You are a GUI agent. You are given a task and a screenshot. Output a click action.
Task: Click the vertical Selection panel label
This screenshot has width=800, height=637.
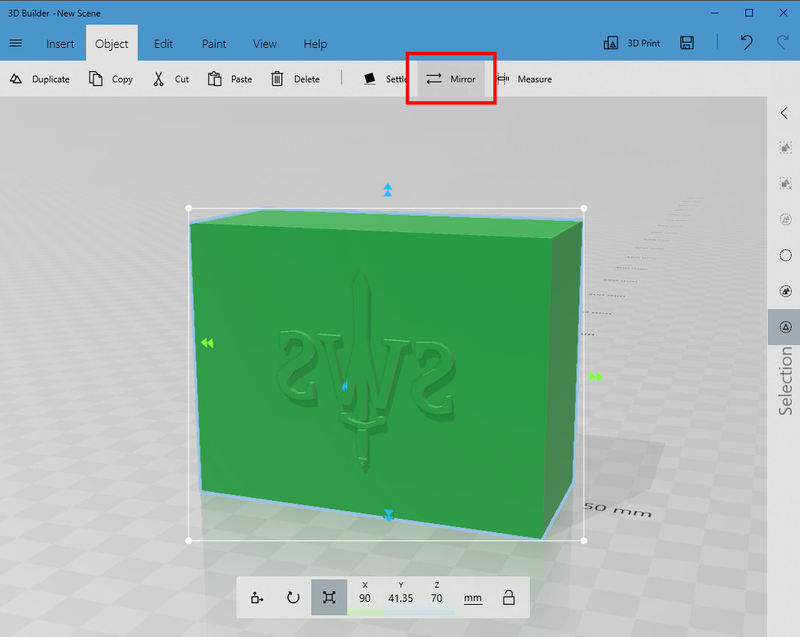pyautogui.click(x=786, y=380)
